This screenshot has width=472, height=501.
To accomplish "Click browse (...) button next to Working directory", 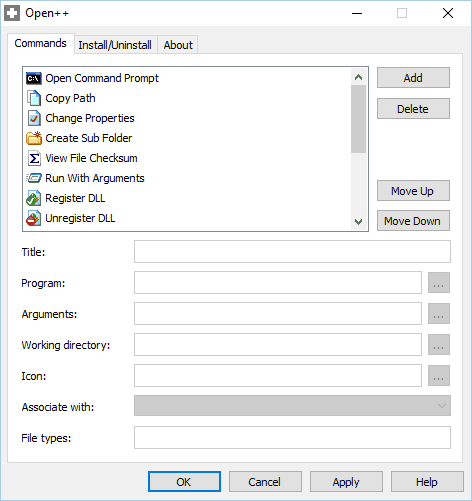I will click(x=439, y=345).
